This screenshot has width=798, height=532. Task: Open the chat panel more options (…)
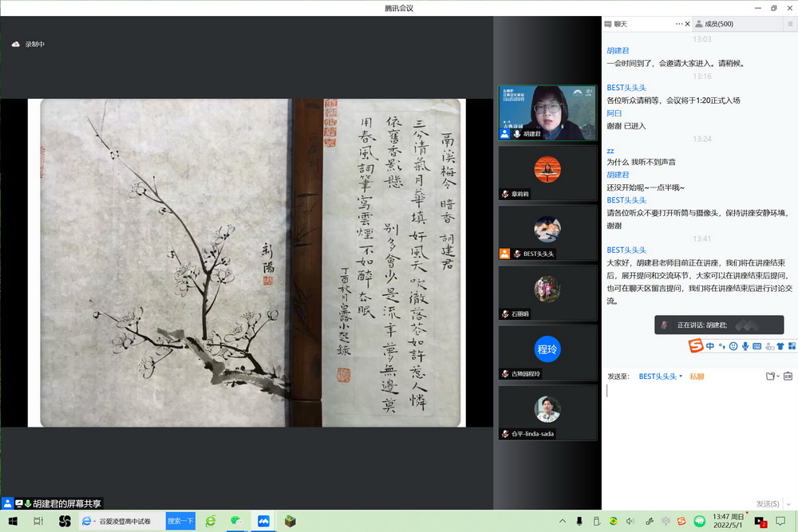pos(679,24)
